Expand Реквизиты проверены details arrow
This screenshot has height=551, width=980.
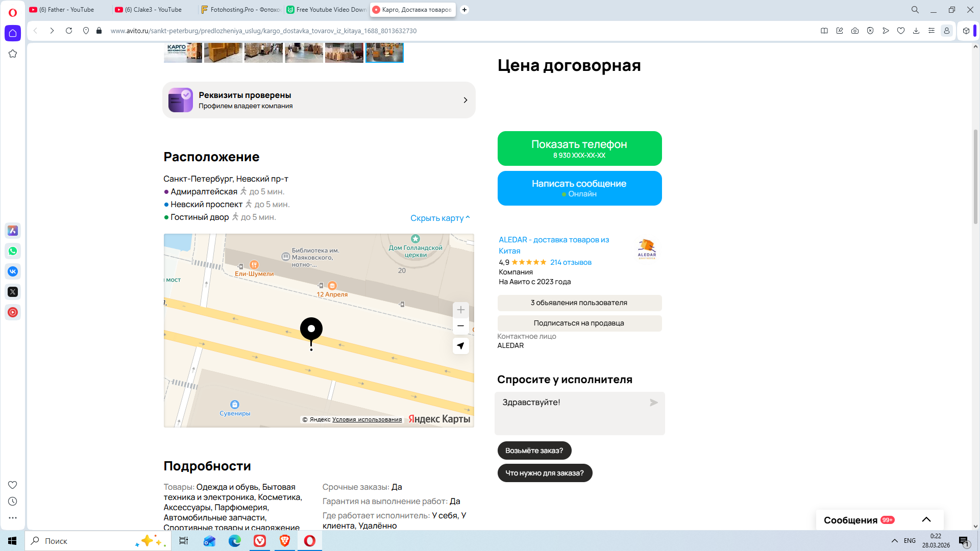(x=465, y=100)
